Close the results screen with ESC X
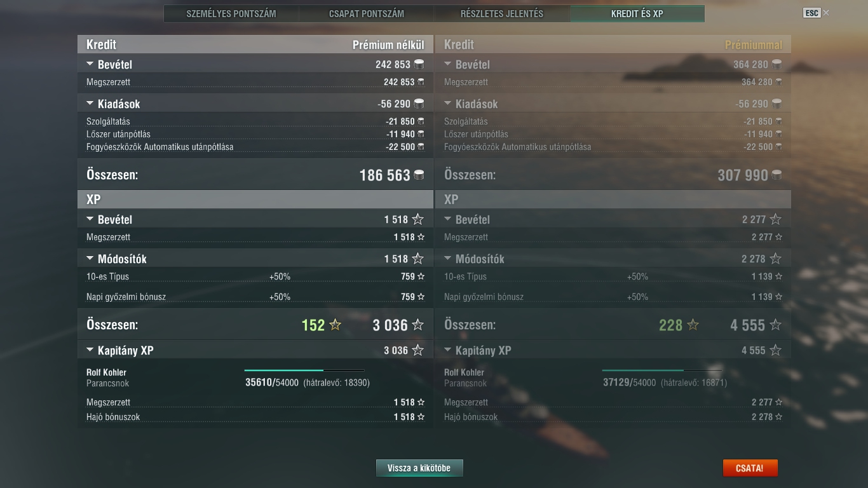The width and height of the screenshot is (868, 488). (817, 13)
